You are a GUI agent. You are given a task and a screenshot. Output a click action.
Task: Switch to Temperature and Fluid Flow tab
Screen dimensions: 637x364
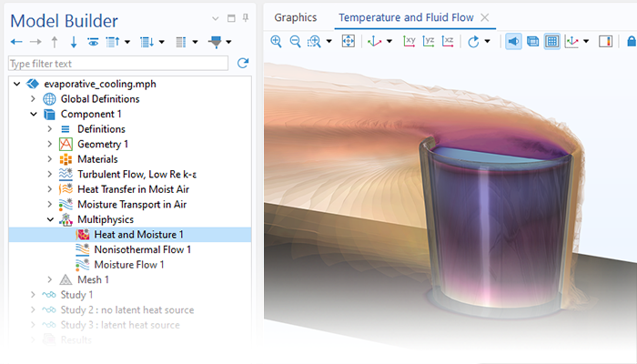pos(406,17)
